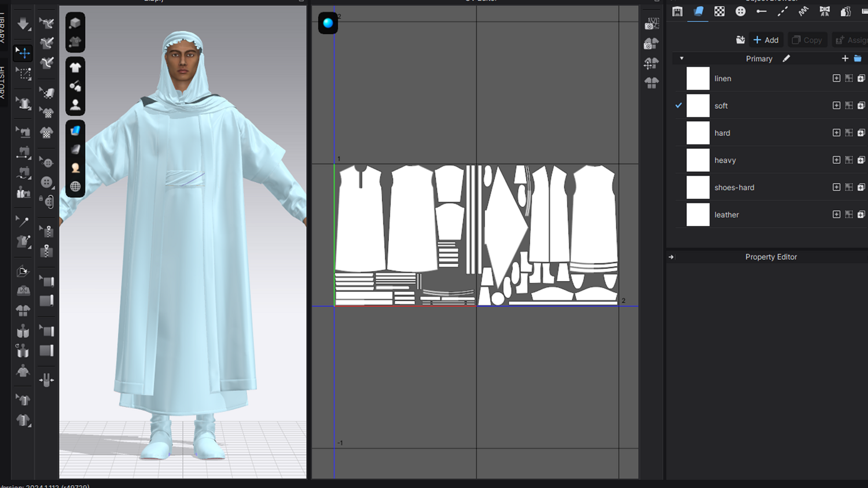
Task: Select the Buttonhole tool with lock
Action: [x=47, y=201]
